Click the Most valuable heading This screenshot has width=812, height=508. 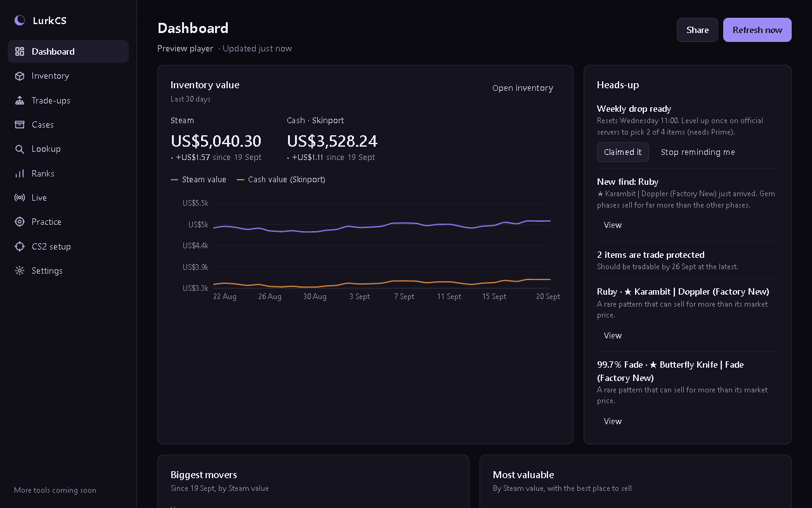click(523, 475)
